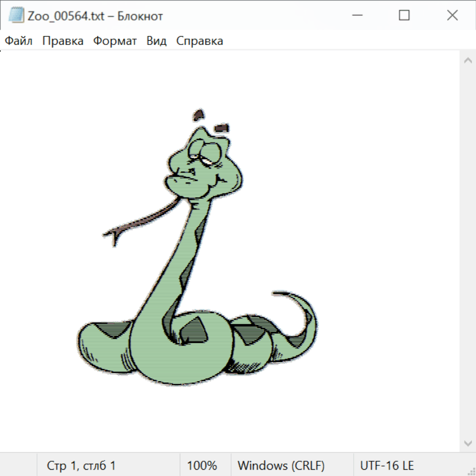The height and width of the screenshot is (476, 476).
Task: Open the Формат menu
Action: click(x=115, y=41)
